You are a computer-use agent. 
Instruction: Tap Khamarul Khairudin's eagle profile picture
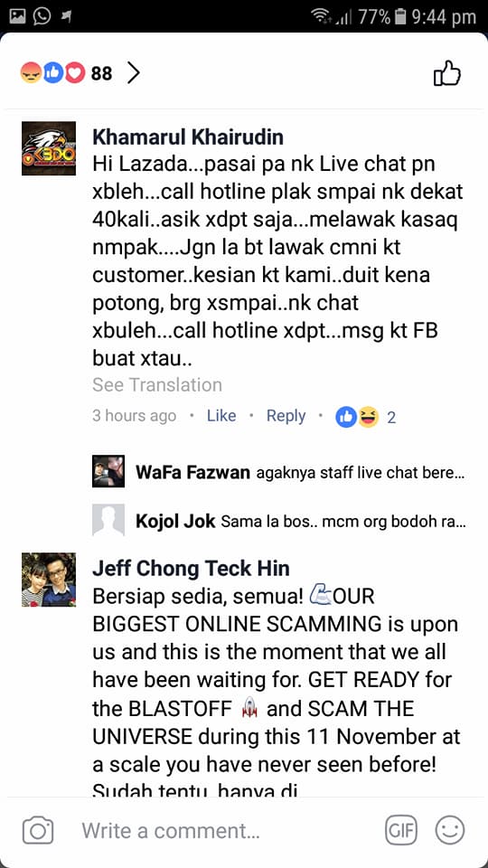(49, 148)
